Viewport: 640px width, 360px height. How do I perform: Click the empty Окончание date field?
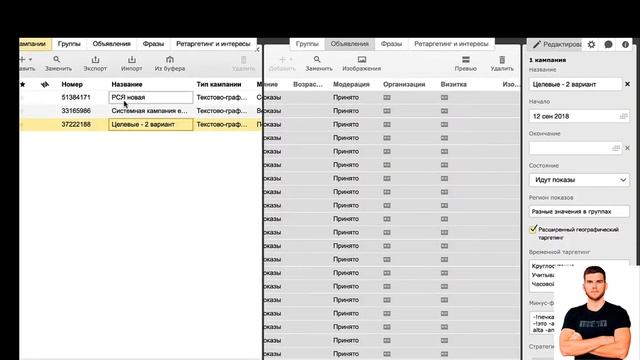point(576,148)
